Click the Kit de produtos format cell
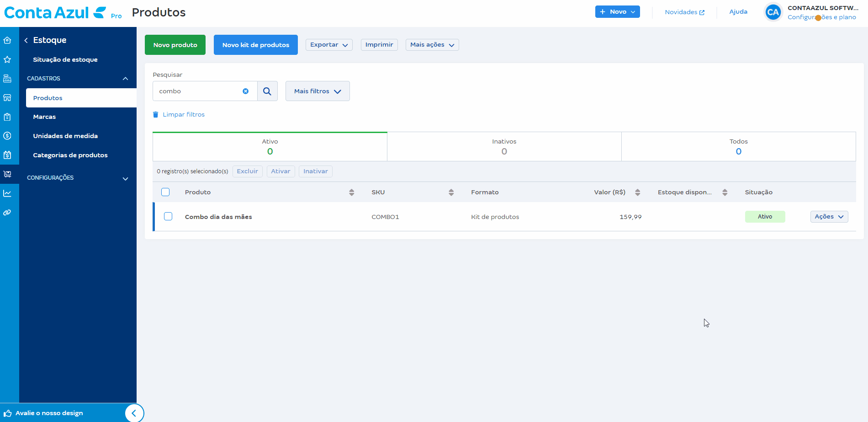This screenshot has width=868, height=422. click(x=495, y=217)
